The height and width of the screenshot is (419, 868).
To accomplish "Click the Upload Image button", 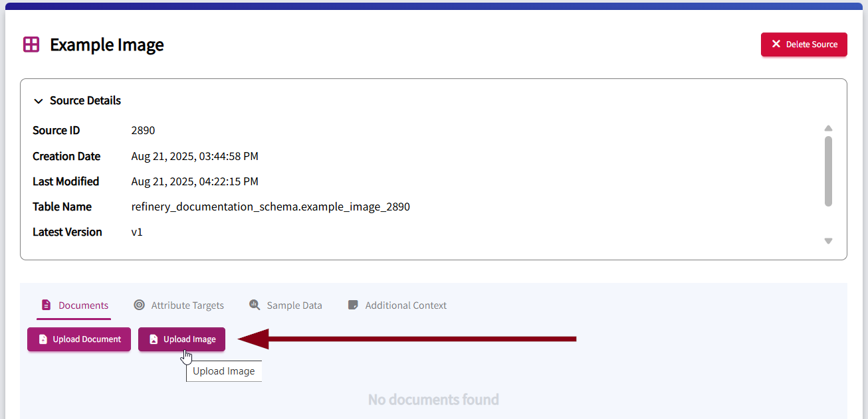I will click(x=181, y=339).
